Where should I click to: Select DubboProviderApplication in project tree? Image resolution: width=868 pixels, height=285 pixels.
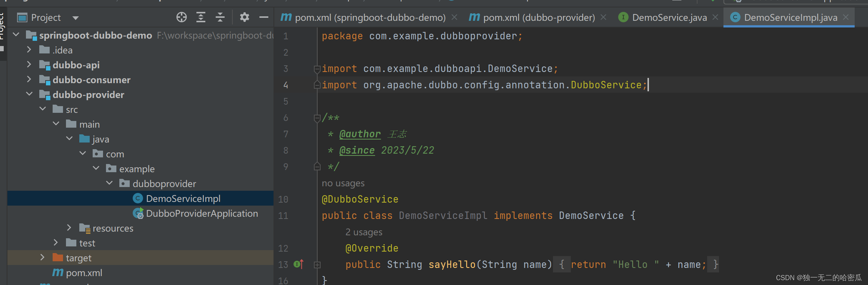(x=140, y=213)
